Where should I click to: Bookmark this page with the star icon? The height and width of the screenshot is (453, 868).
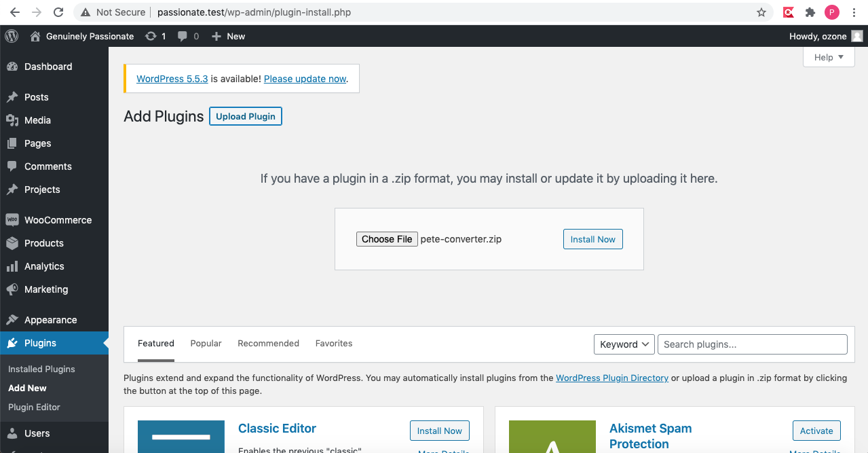[x=761, y=12]
